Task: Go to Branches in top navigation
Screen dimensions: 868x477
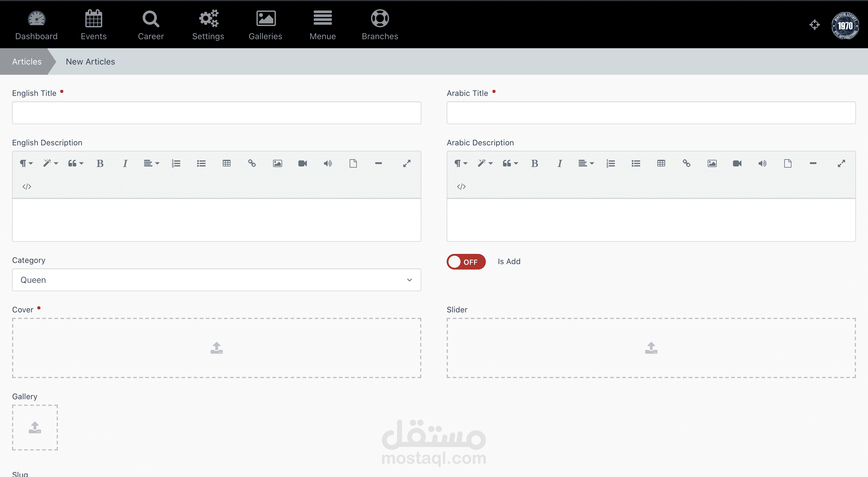Action: click(380, 25)
